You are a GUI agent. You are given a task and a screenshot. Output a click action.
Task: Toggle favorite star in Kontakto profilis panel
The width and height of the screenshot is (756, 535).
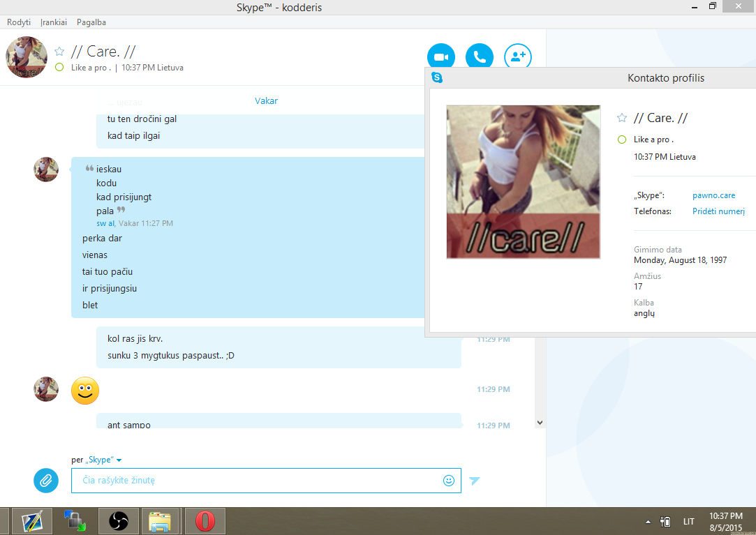click(622, 118)
